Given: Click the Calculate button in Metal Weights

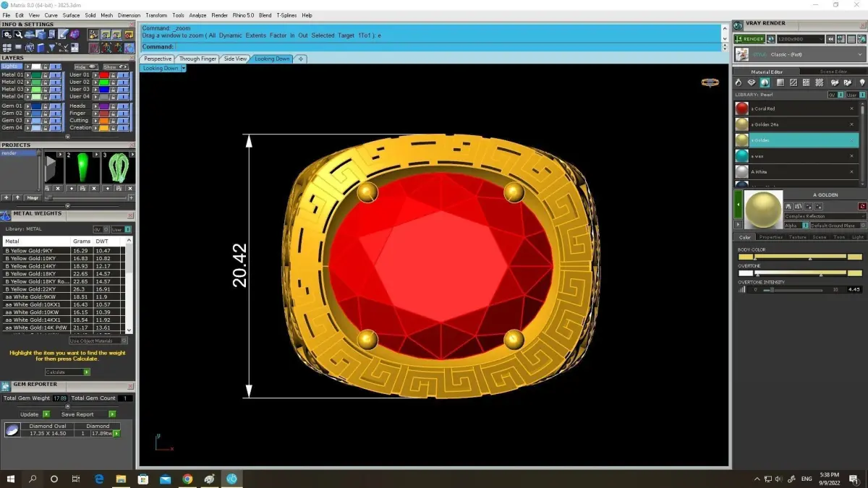Looking at the screenshot, I should [67, 372].
